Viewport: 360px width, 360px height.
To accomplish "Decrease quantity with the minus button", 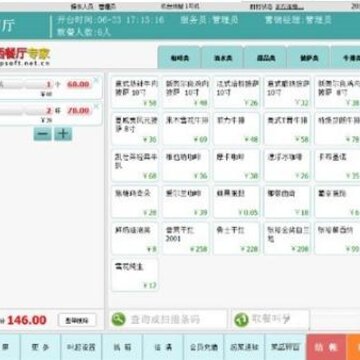I will [x=43, y=134].
